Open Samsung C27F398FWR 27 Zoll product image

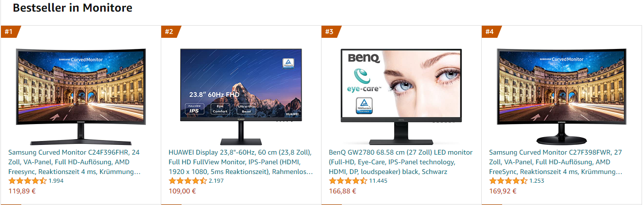[561, 96]
